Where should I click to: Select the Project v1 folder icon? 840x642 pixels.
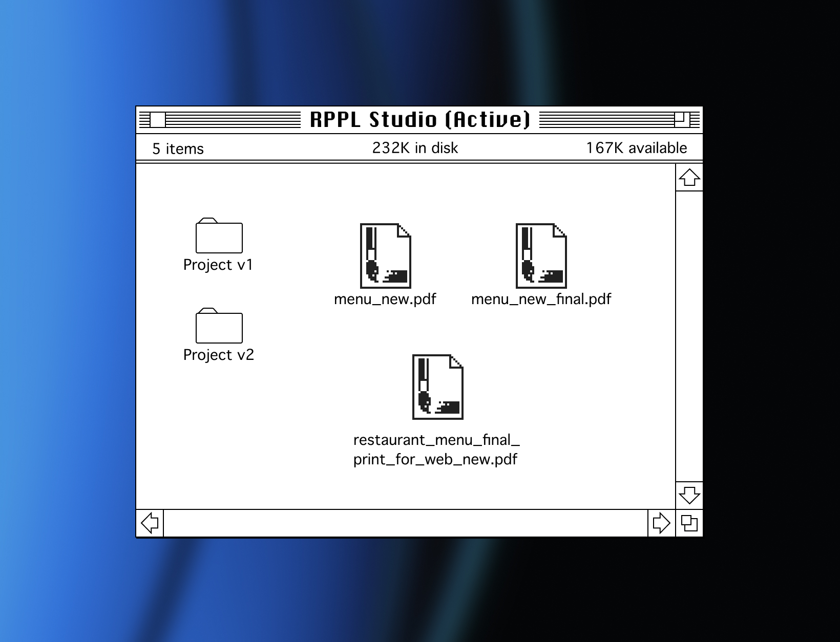219,236
